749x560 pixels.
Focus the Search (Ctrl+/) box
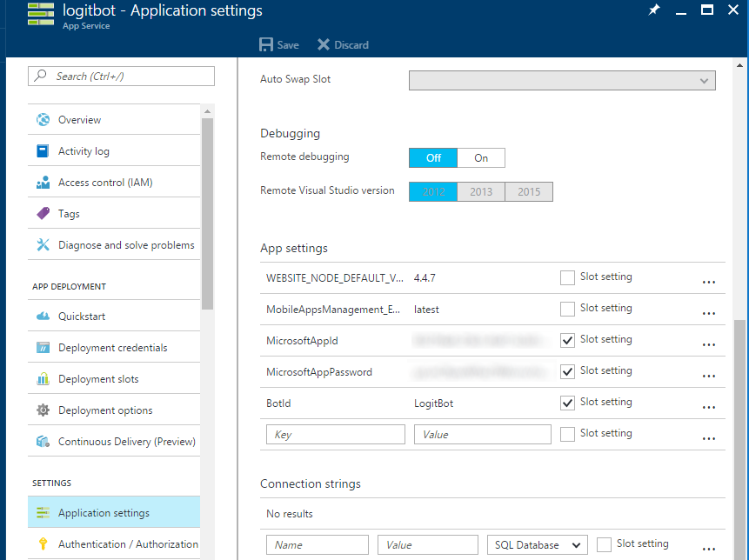121,76
